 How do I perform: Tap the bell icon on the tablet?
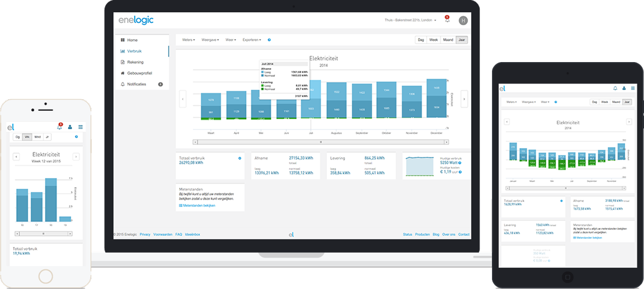[615, 88]
